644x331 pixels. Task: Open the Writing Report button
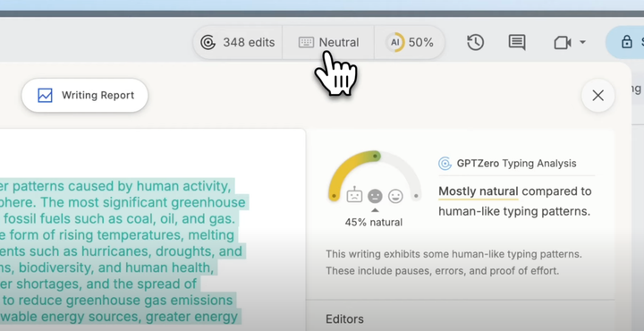point(85,96)
